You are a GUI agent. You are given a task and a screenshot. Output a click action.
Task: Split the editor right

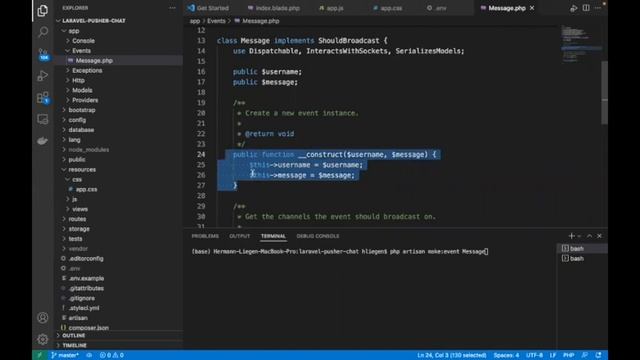pyautogui.click(x=586, y=8)
